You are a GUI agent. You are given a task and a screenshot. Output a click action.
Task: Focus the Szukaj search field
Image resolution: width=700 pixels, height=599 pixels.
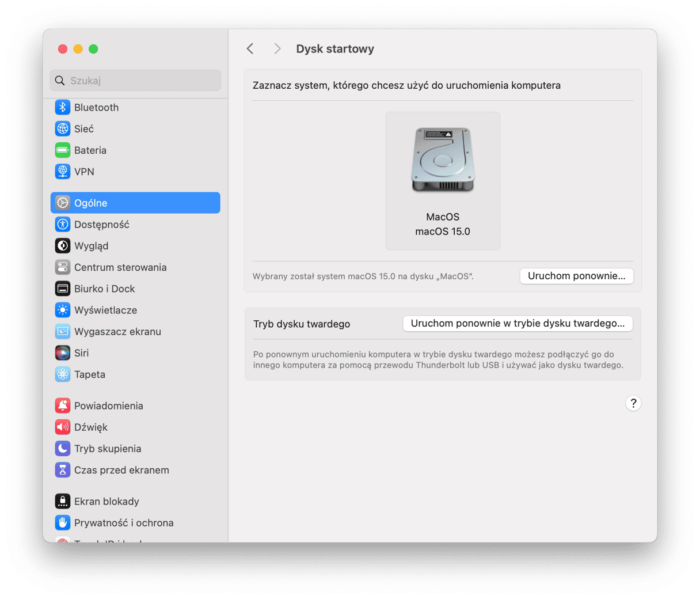click(x=135, y=81)
